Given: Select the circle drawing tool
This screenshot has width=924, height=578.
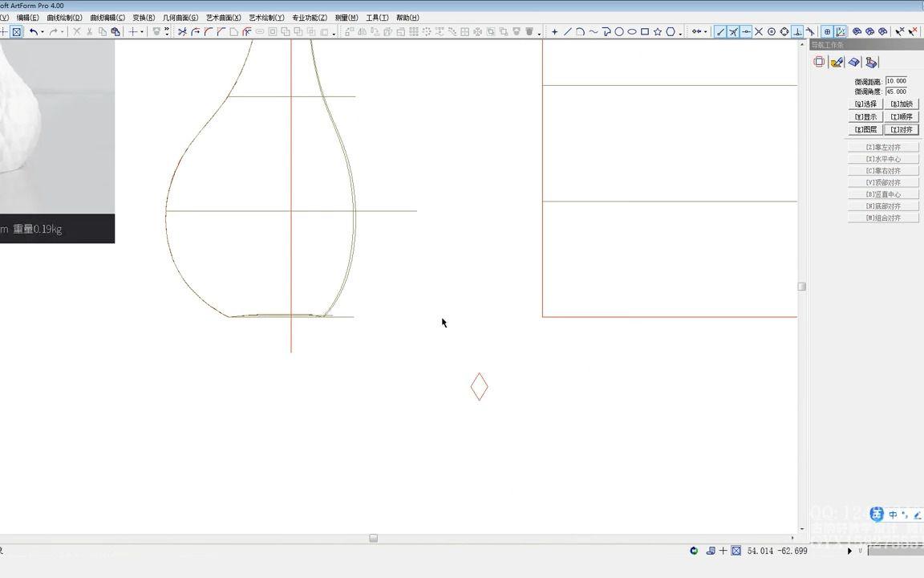Looking at the screenshot, I should click(618, 32).
